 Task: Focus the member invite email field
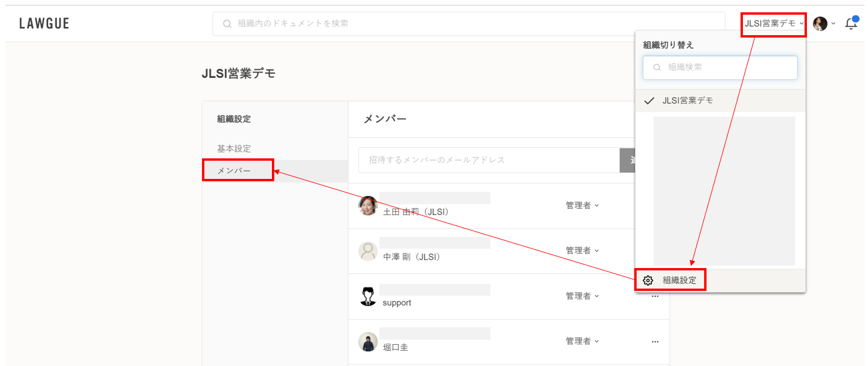pos(489,160)
